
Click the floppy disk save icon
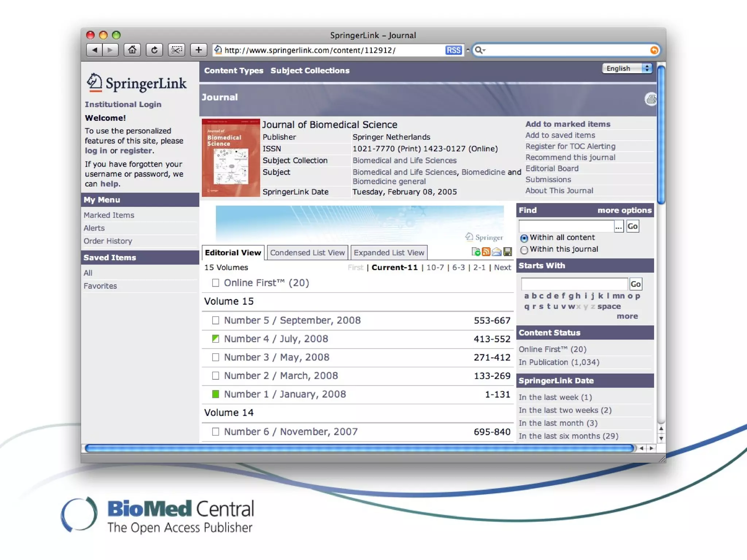(x=507, y=252)
